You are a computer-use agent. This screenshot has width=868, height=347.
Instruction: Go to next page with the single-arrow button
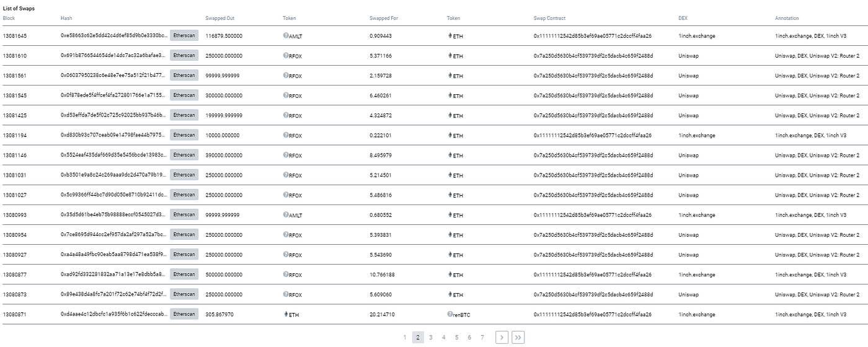tap(502, 337)
